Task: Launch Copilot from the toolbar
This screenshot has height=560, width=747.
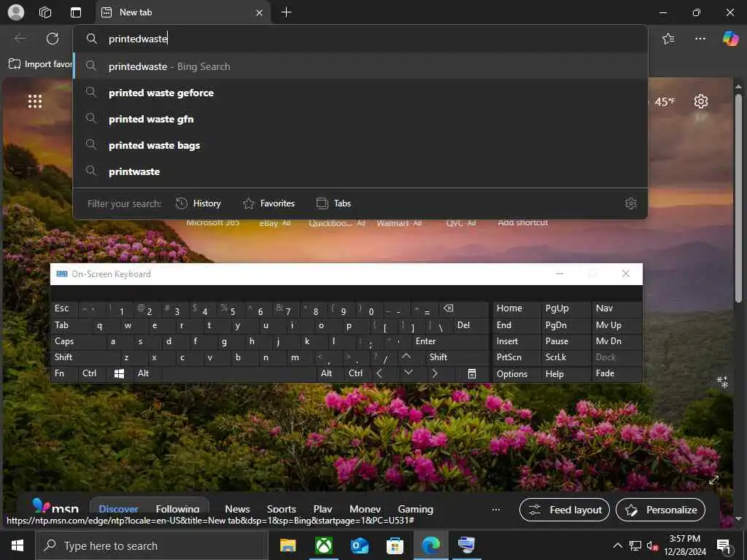Action: click(730, 39)
